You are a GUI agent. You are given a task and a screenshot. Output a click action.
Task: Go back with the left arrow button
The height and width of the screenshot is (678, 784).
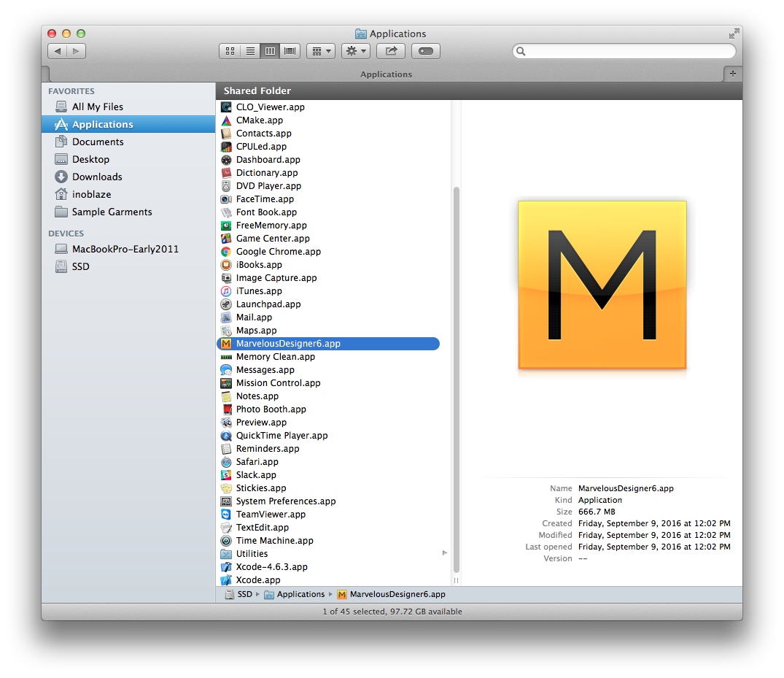pos(58,51)
